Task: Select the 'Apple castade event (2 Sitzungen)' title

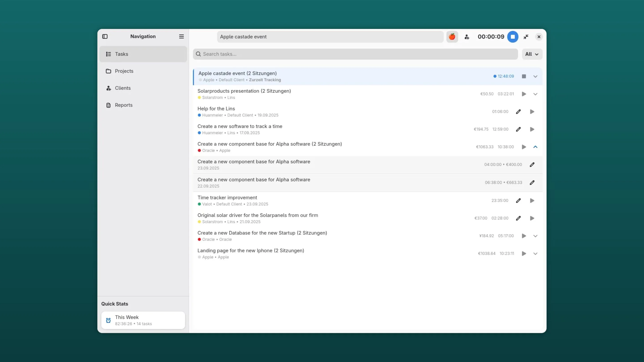Action: point(237,73)
